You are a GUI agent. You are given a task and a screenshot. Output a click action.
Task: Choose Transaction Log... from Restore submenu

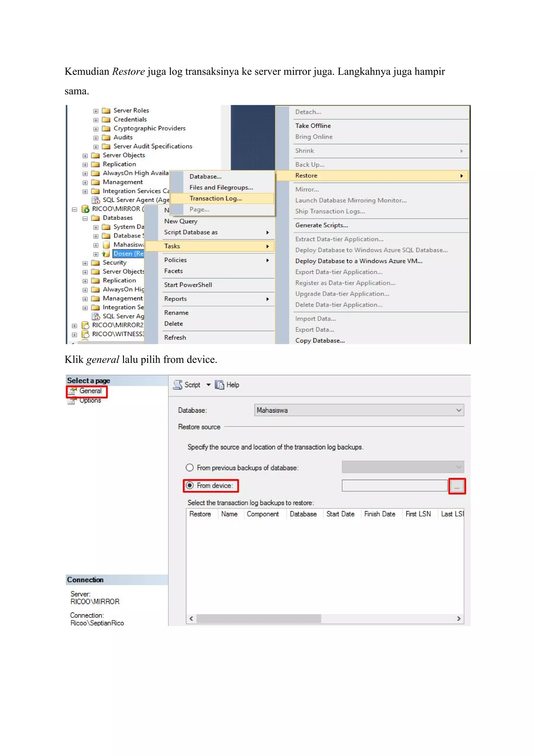pos(216,198)
